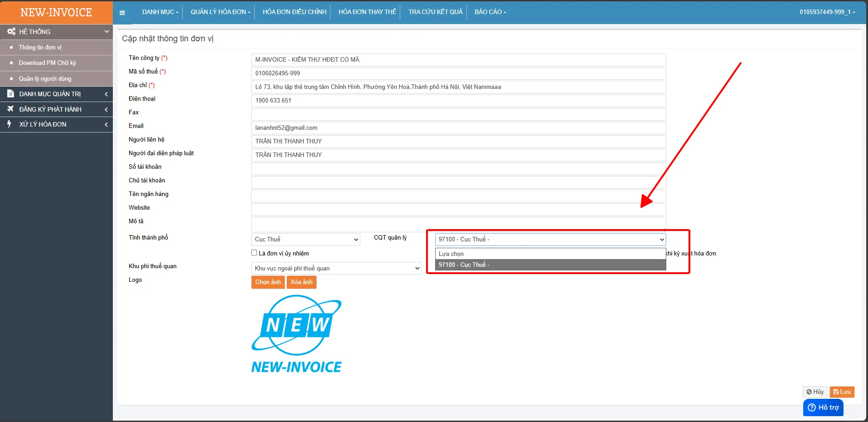This screenshot has height=422, width=868.
Task: Toggle the Là đơn vị ủy nhiệm checkbox
Action: tap(254, 253)
